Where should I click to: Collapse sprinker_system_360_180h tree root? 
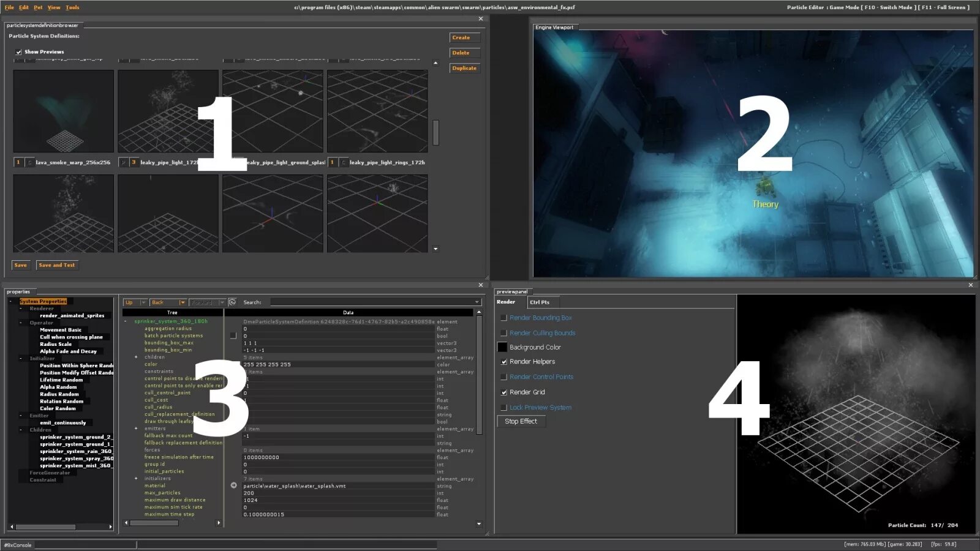(126, 321)
